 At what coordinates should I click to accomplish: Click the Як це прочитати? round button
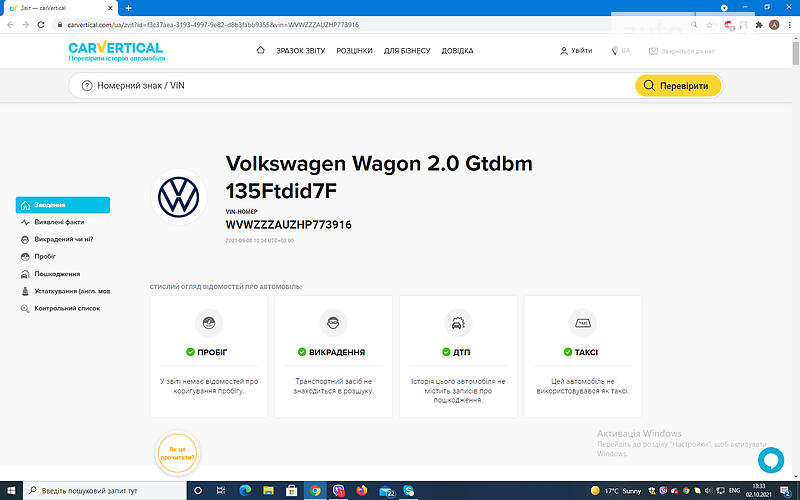pos(178,453)
